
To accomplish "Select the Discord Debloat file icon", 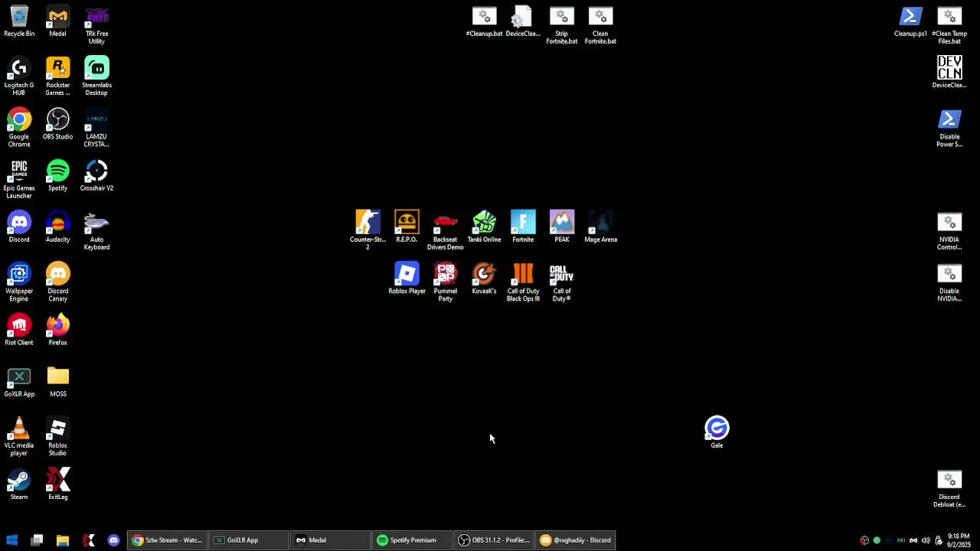I will click(x=949, y=487).
